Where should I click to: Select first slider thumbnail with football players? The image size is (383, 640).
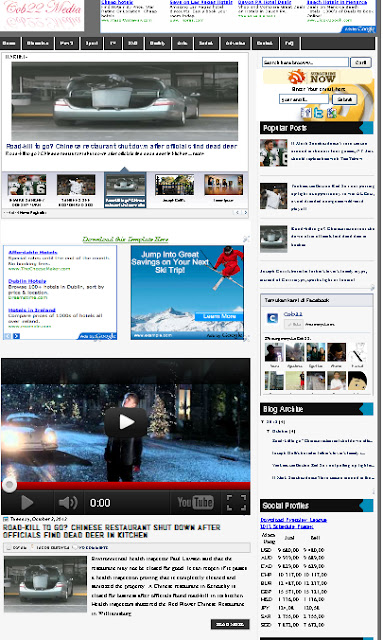pyautogui.click(x=27, y=184)
